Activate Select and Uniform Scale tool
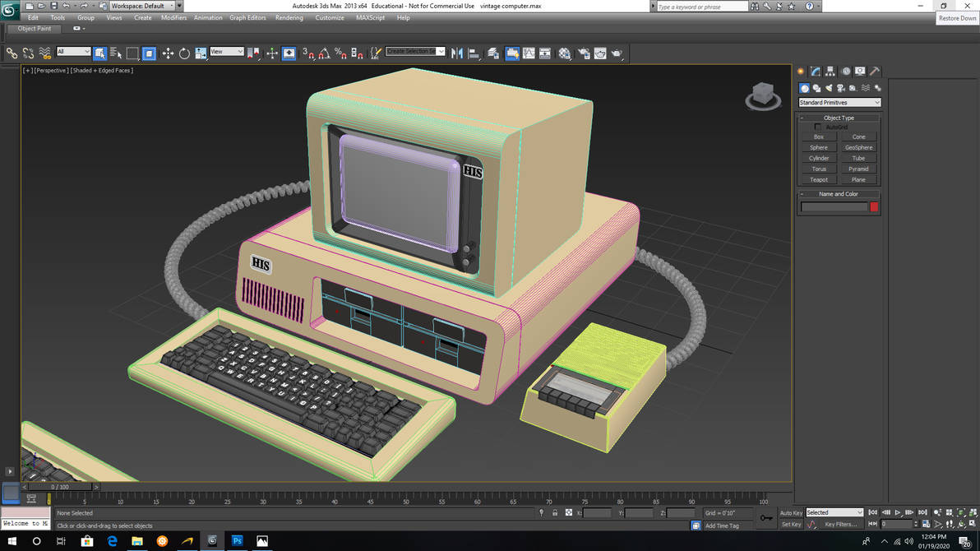This screenshot has width=980, height=551. click(201, 53)
